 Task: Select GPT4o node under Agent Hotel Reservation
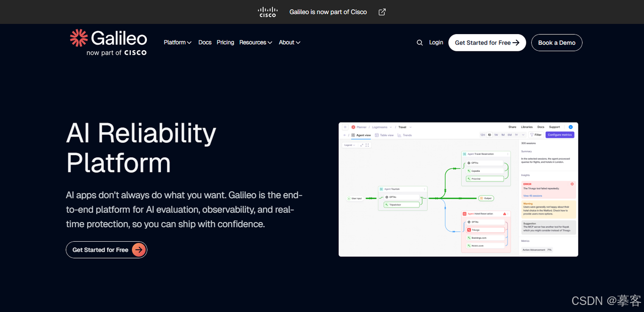pyautogui.click(x=485, y=222)
